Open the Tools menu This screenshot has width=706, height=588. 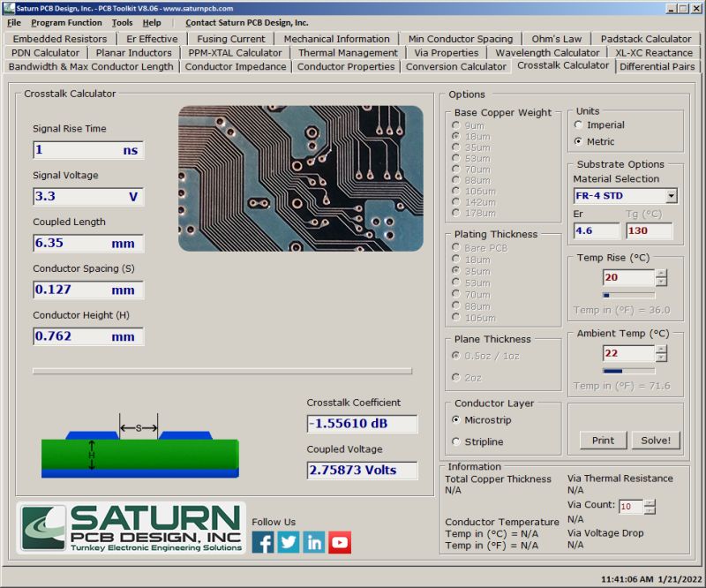coord(123,22)
